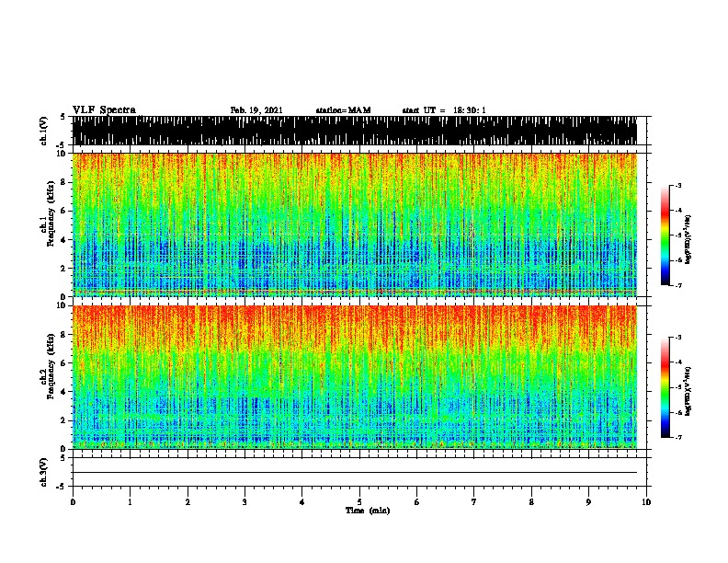Click the "station=MAM" header label
Image resolution: width=728 pixels, height=563 pixels.
(343, 110)
